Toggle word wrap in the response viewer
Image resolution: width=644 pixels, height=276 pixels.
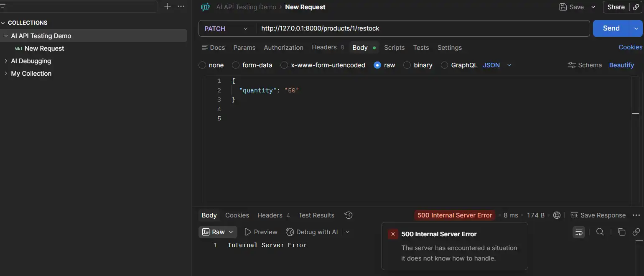point(579,232)
